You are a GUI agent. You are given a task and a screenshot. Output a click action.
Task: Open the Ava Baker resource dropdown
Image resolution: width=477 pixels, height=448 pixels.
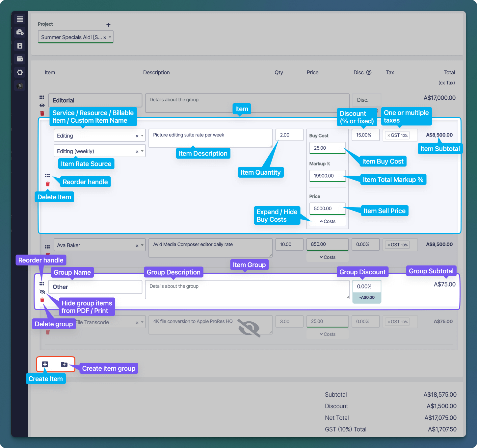tap(142, 245)
